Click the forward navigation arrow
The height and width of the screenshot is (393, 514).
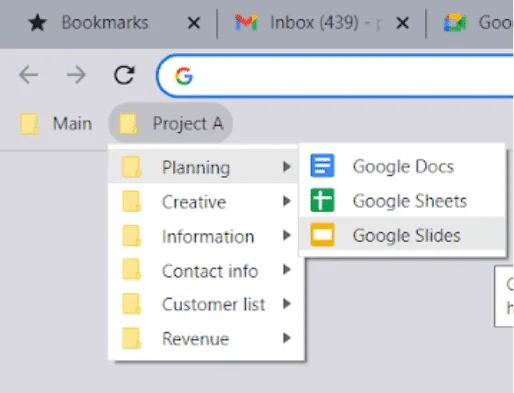[76, 75]
